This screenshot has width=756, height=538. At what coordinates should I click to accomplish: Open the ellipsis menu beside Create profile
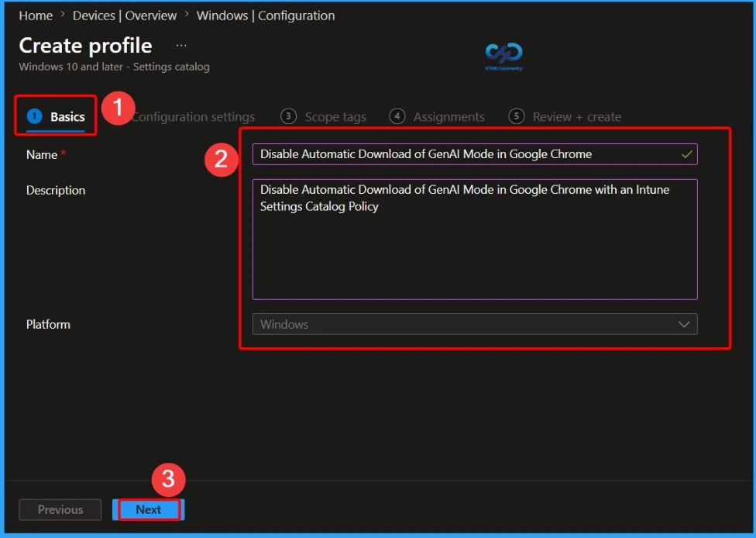coord(180,46)
